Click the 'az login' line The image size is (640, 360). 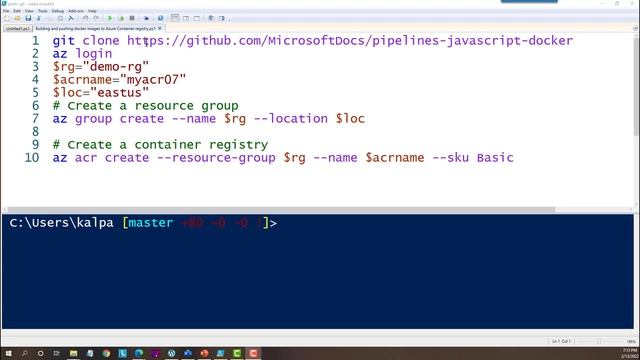(x=82, y=53)
